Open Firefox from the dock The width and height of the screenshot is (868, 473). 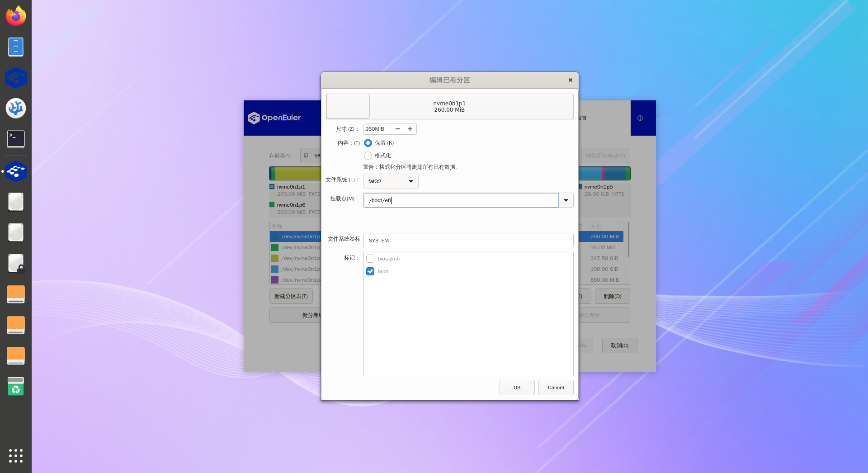pyautogui.click(x=16, y=16)
